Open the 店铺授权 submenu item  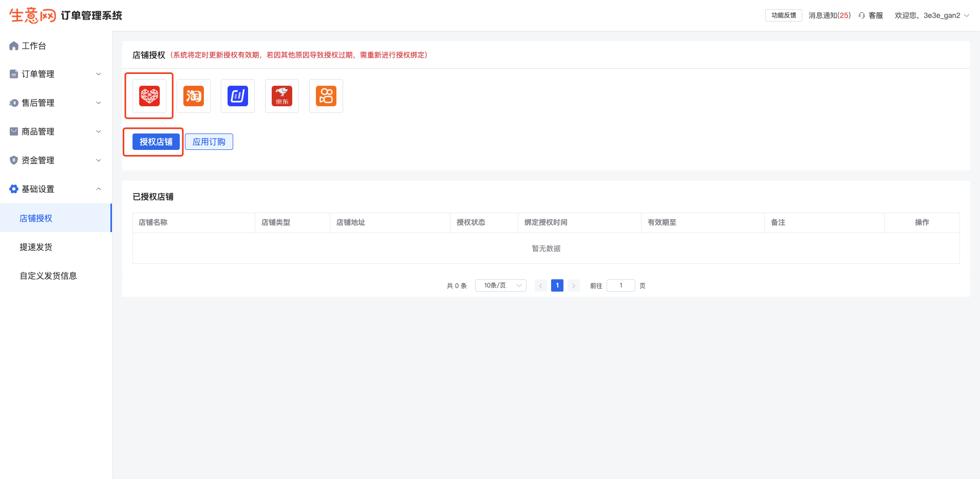coord(56,218)
